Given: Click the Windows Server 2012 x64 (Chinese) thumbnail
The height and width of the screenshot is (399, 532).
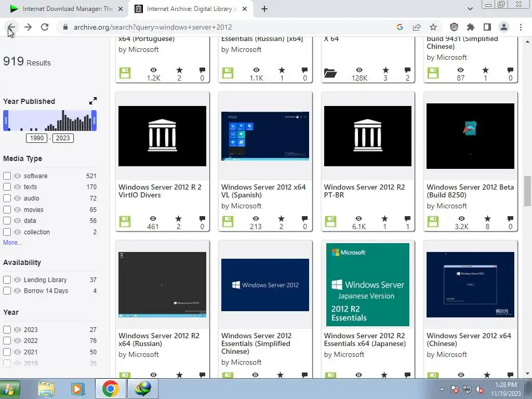Looking at the screenshot, I should coord(470,285).
